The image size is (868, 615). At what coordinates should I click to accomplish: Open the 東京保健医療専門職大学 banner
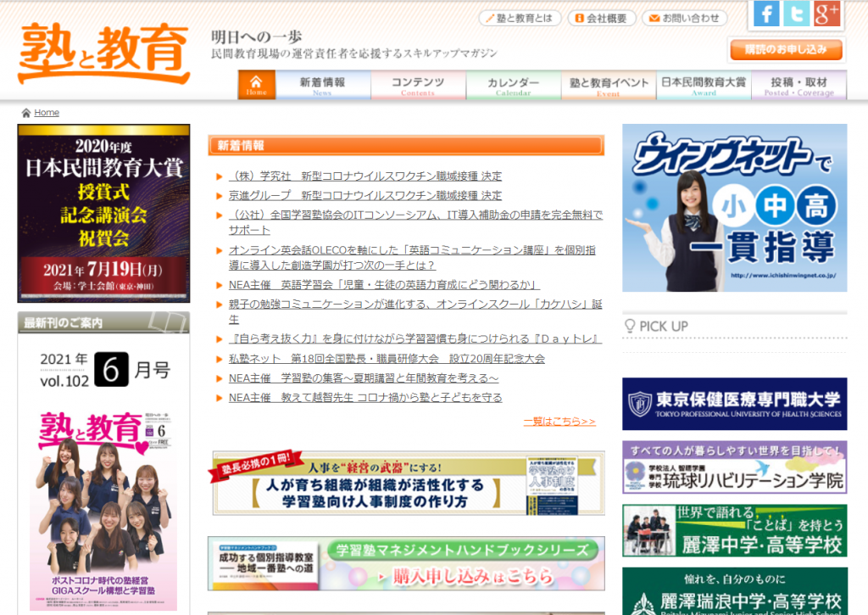tap(735, 404)
